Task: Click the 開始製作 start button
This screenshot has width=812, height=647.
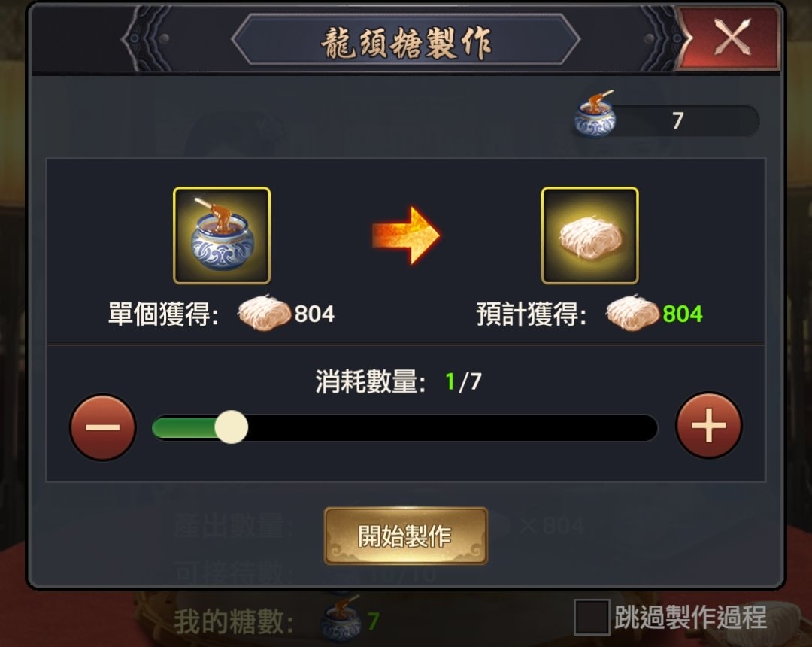Action: pyautogui.click(x=405, y=536)
